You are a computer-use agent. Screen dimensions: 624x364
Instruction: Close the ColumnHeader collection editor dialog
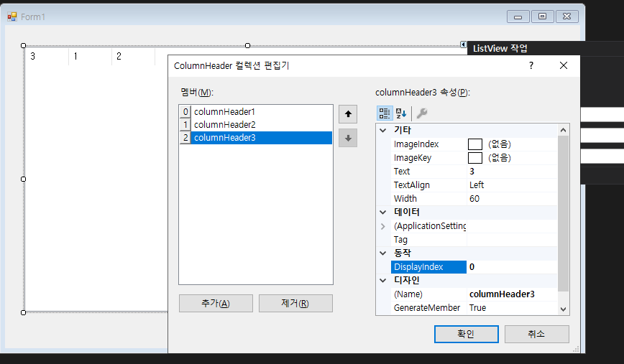[x=564, y=65]
